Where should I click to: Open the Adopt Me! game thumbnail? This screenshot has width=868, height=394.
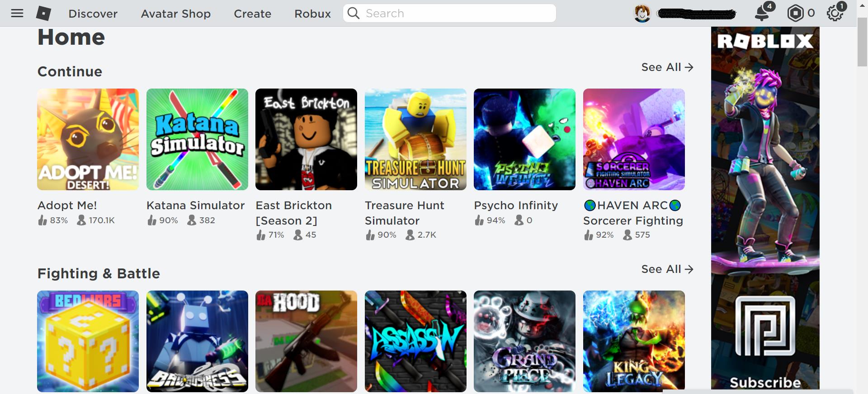coord(88,139)
